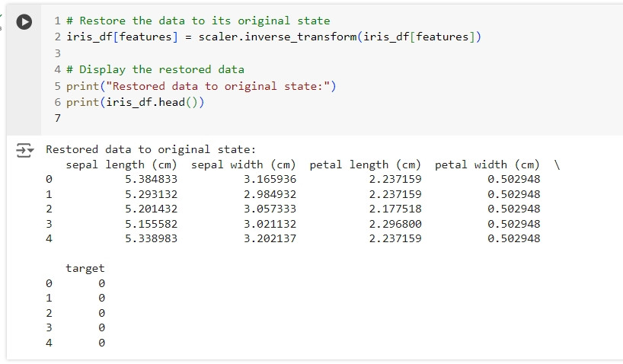
Task: Run the code cell with play button
Action: point(24,21)
